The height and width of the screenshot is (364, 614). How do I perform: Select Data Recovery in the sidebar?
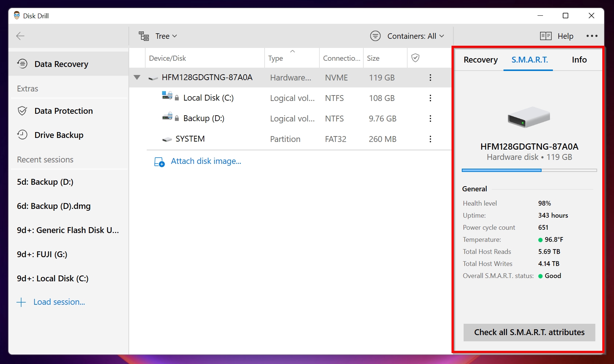pyautogui.click(x=68, y=64)
